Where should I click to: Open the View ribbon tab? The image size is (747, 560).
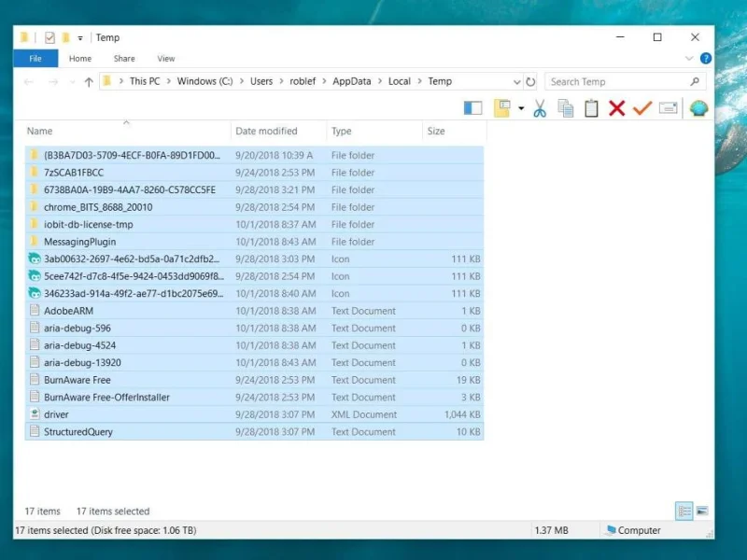[x=166, y=59]
